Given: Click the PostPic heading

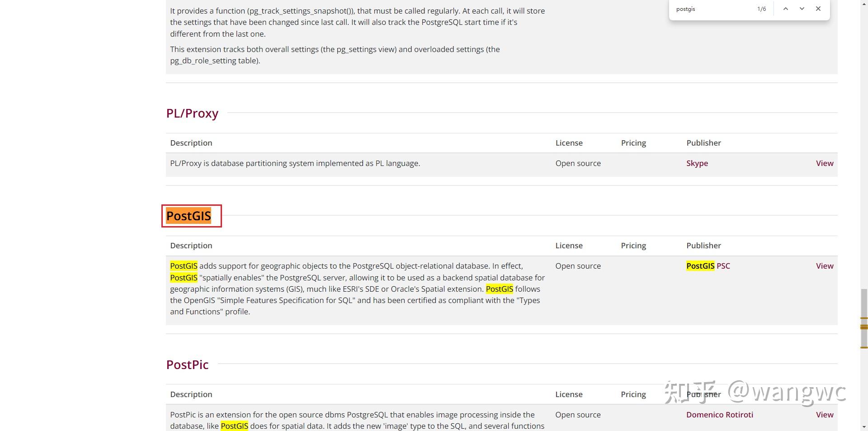Looking at the screenshot, I should tap(187, 365).
